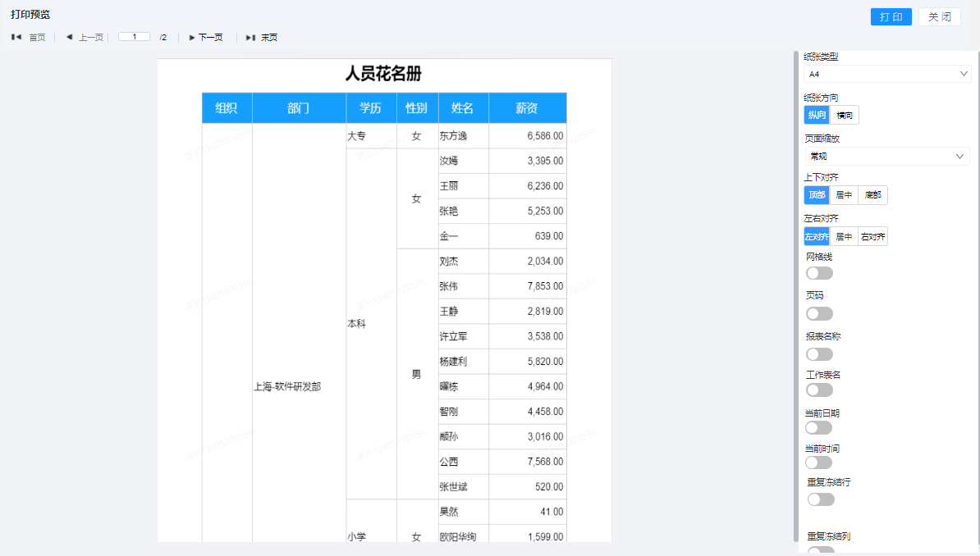Screen dimensions: 980x556
Task: Select vertical center (居中) alignment
Action: pyautogui.click(x=844, y=195)
